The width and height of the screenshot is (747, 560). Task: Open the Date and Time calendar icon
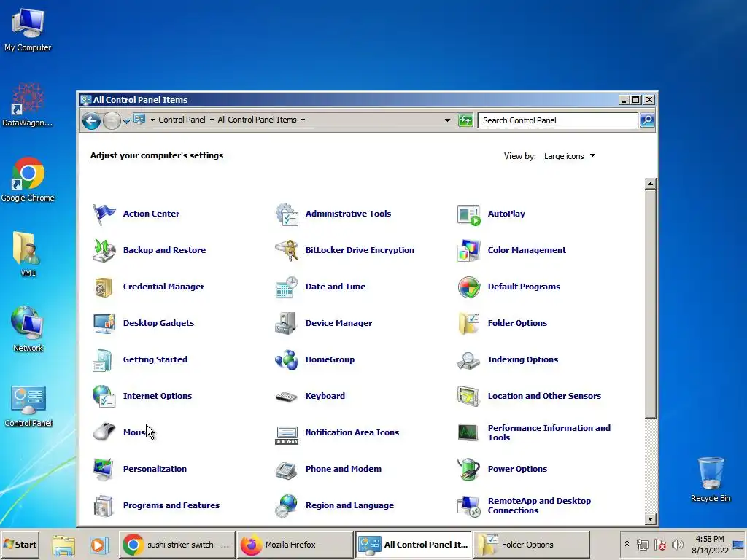pos(287,287)
